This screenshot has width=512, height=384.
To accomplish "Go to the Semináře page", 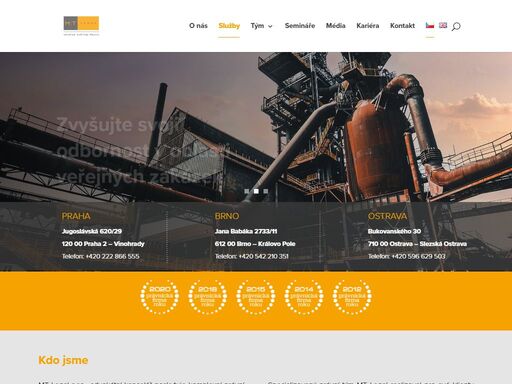I will [300, 26].
